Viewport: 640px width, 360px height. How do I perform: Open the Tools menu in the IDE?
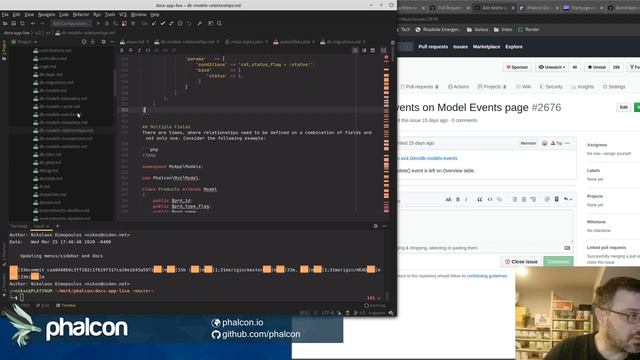(x=110, y=15)
